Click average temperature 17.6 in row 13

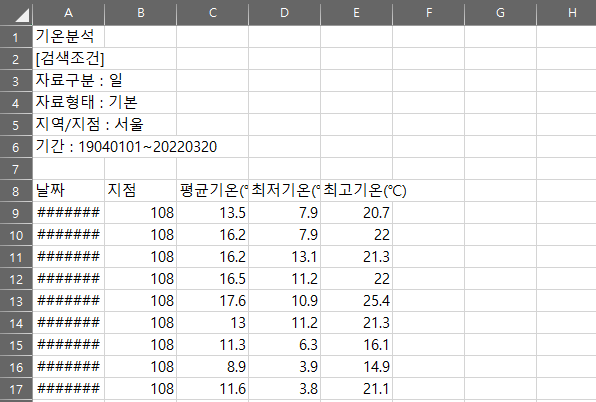coord(212,301)
